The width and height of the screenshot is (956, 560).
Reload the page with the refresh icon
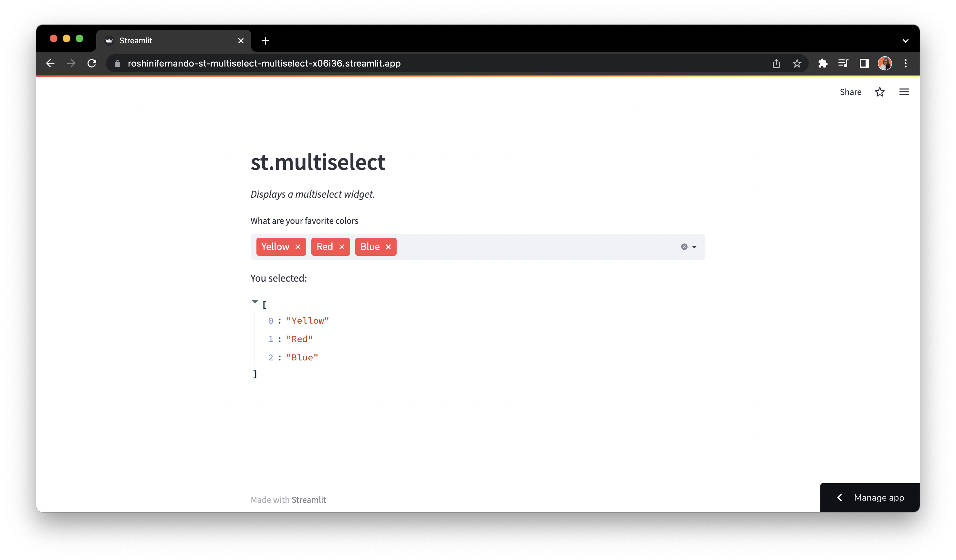tap(92, 63)
